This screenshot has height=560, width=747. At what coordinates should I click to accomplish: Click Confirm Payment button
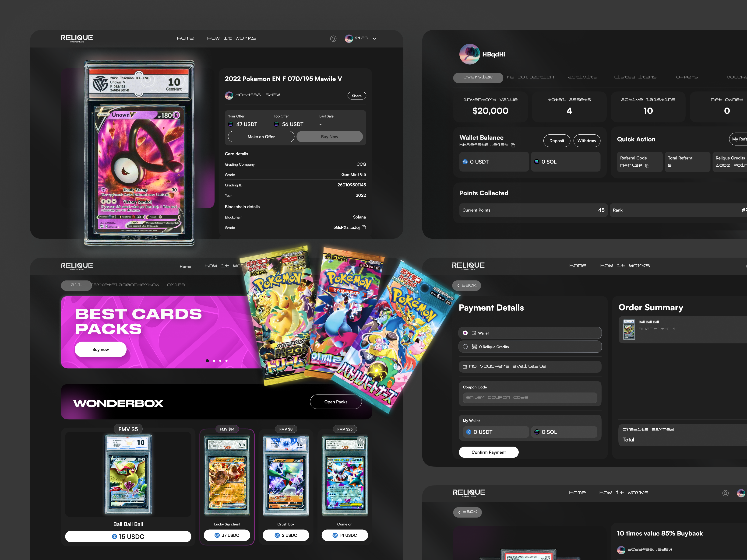click(488, 452)
